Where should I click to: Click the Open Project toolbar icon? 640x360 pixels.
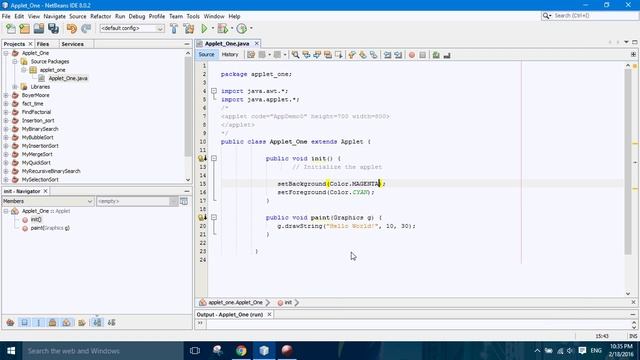click(39, 29)
